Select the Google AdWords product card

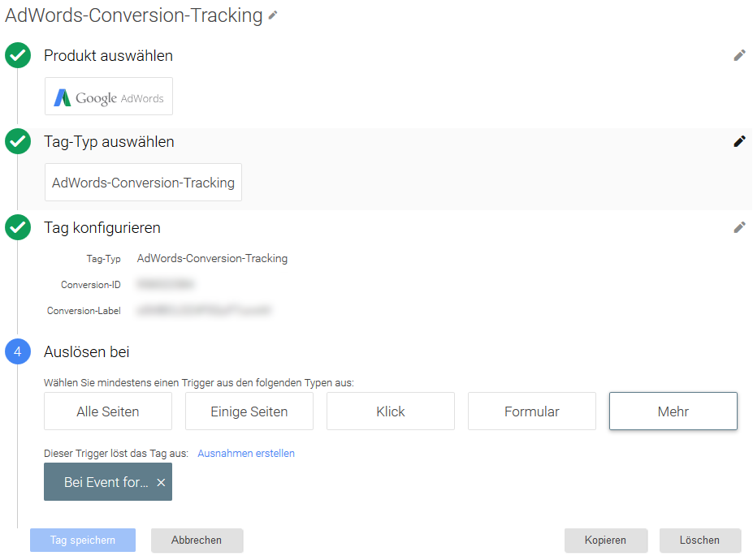109,96
